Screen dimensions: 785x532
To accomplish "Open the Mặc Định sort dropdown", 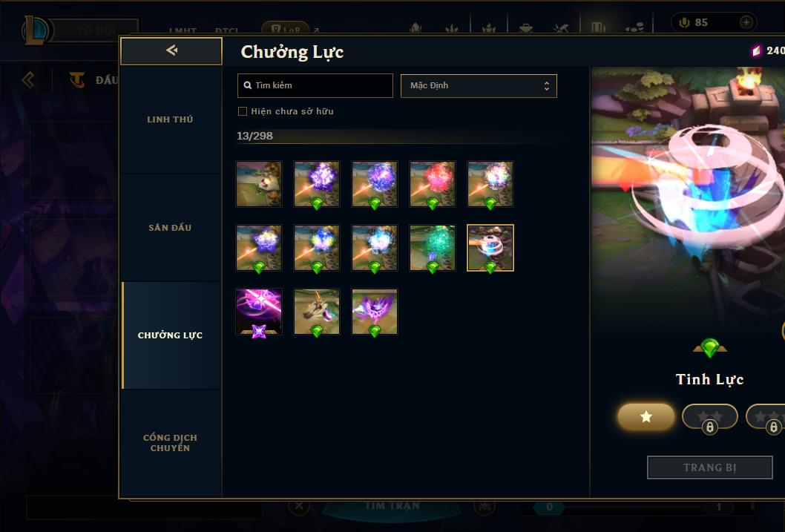I will (479, 85).
